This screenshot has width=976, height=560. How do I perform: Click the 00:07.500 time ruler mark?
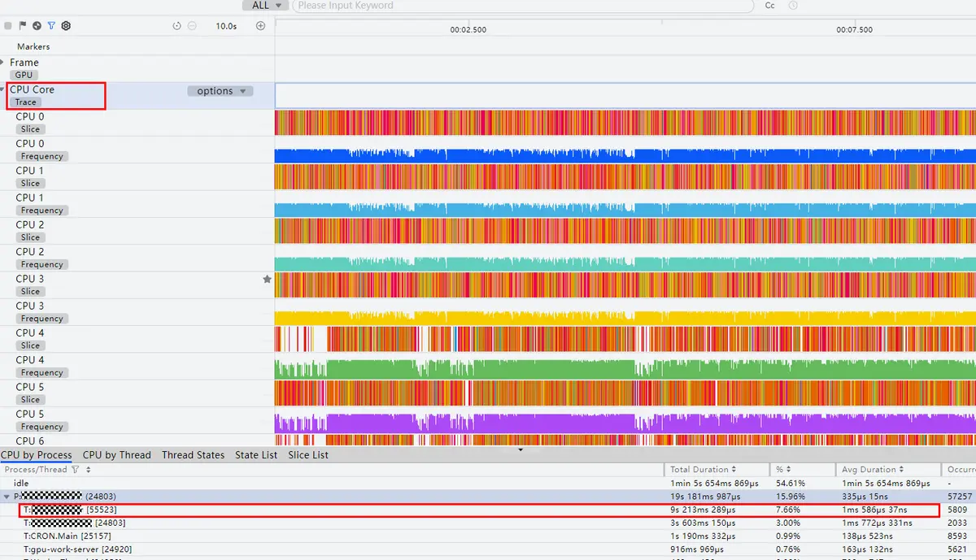[x=854, y=30]
